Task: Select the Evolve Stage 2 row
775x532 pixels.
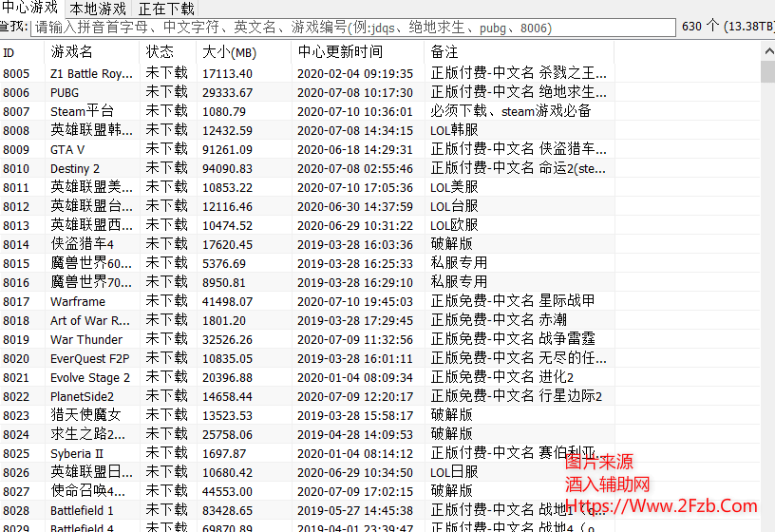Action: (x=307, y=378)
